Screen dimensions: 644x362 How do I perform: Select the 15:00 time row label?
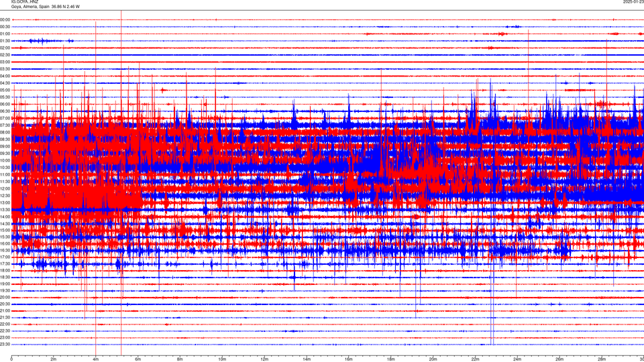[5, 230]
